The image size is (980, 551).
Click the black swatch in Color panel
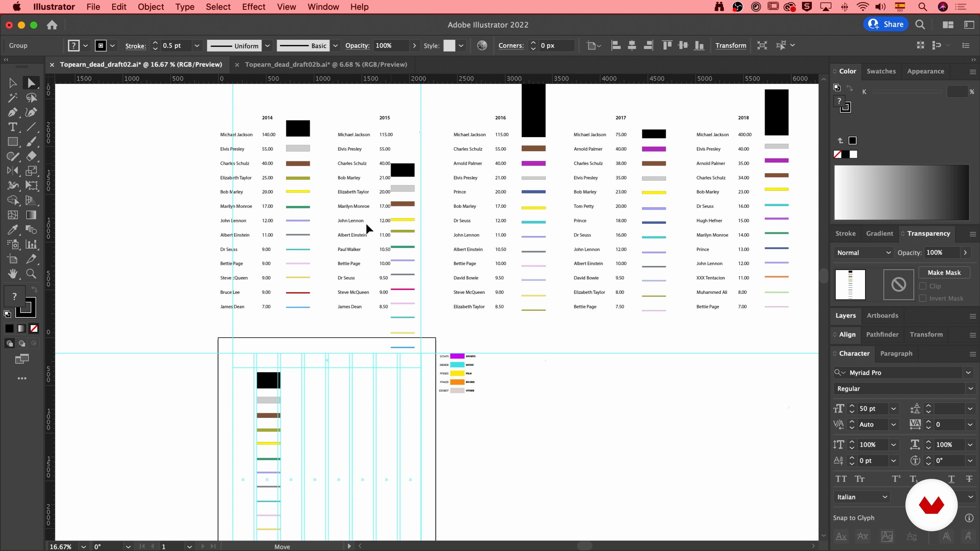pos(845,154)
